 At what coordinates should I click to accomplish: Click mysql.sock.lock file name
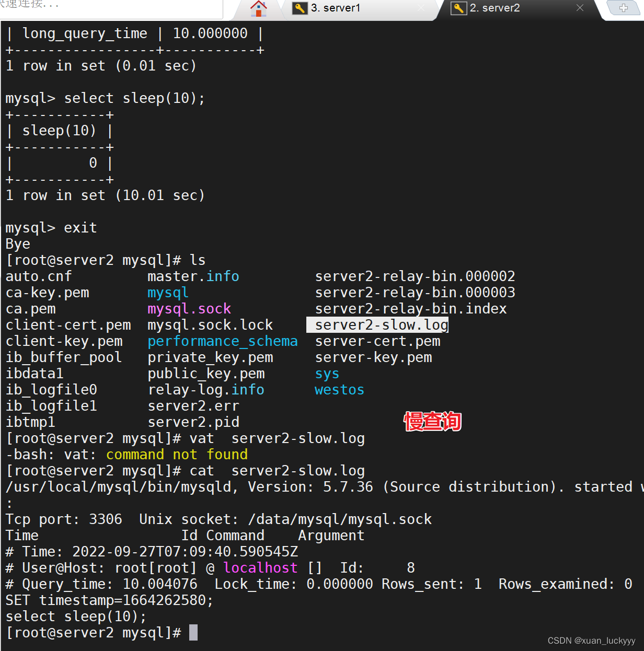210,325
